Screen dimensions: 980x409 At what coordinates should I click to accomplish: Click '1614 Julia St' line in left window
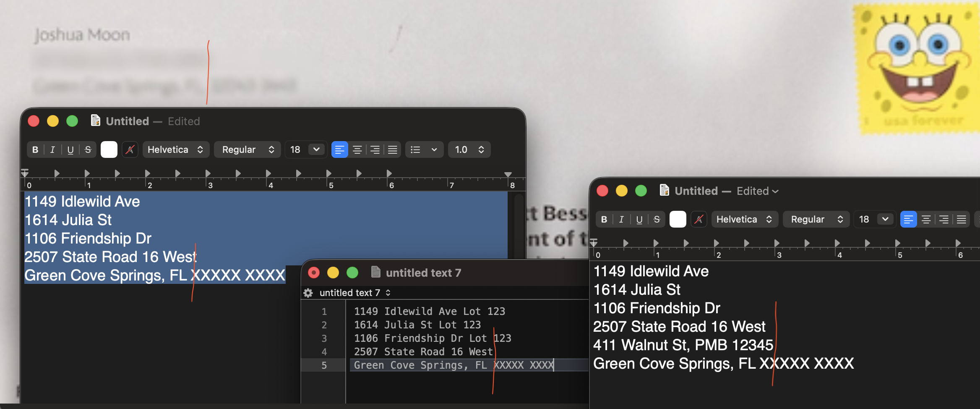point(68,220)
